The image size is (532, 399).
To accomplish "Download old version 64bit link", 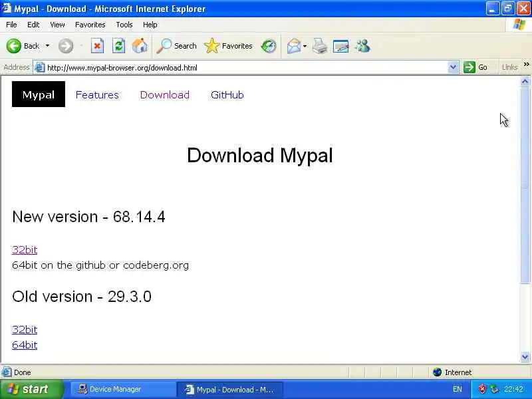I will click(x=25, y=344).
